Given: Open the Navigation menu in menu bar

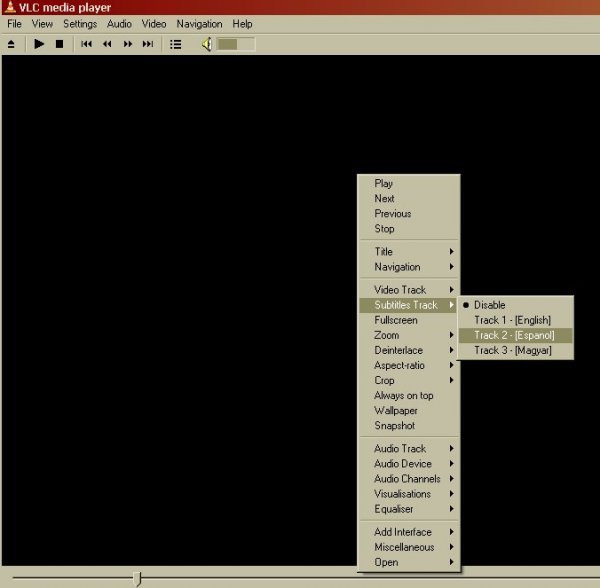Looking at the screenshot, I should pyautogui.click(x=199, y=24).
